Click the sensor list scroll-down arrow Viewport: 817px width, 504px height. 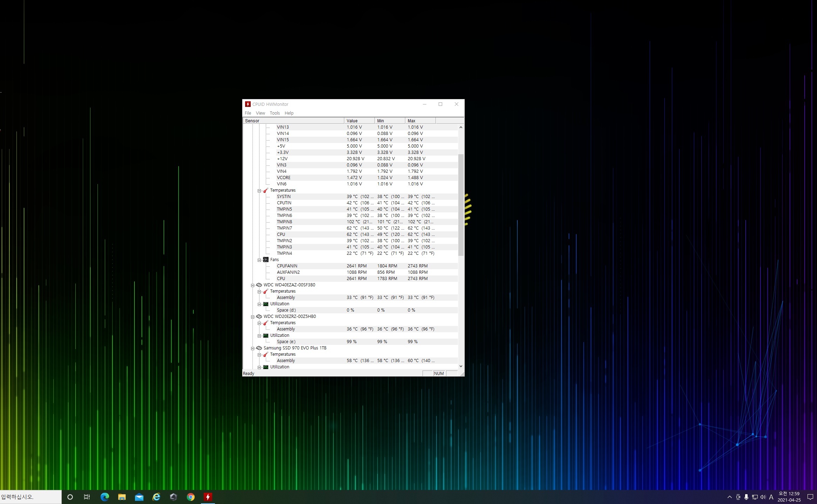click(x=461, y=366)
